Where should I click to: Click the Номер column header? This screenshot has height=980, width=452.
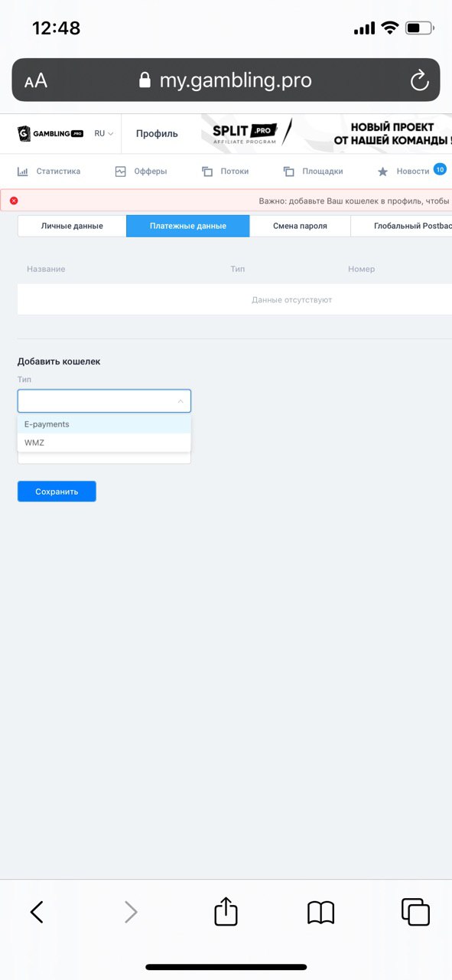[361, 269]
